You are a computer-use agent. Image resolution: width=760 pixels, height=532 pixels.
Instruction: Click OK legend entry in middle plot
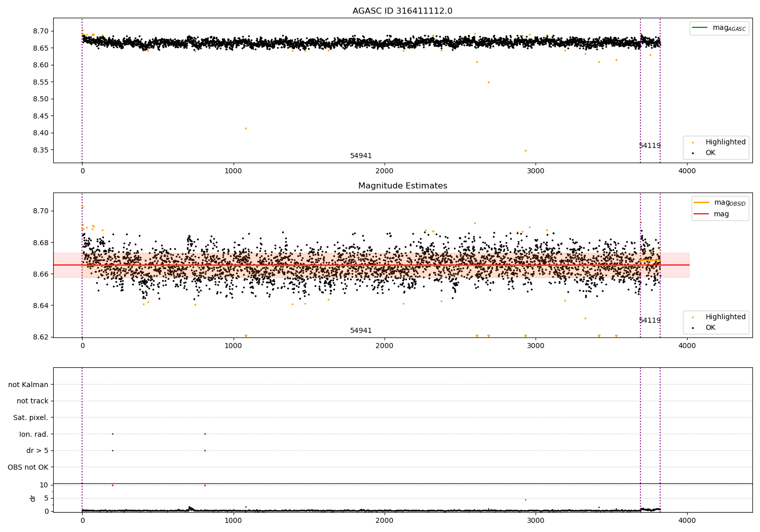710,328
